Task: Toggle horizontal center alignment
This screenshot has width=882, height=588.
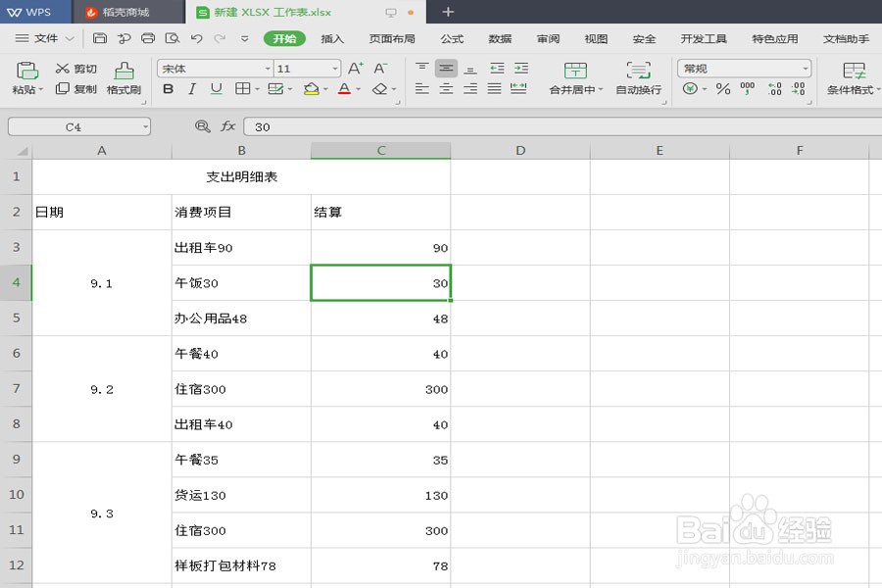Action: [x=446, y=88]
